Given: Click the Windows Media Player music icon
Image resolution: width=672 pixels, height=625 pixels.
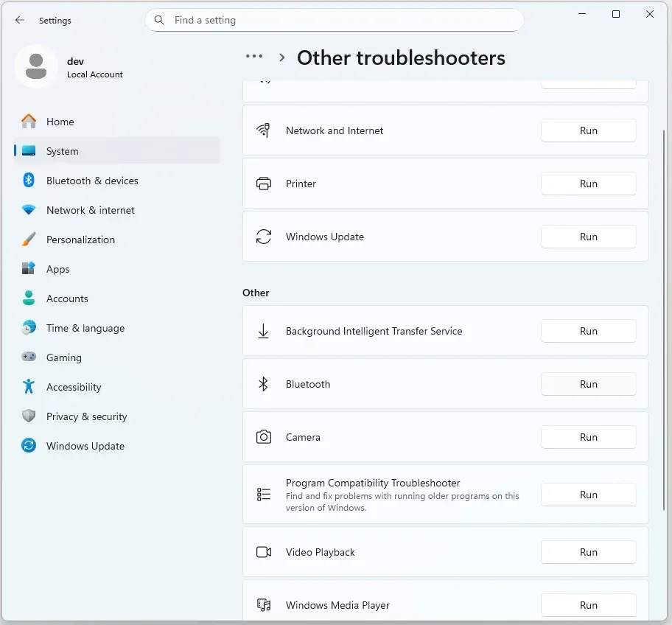Looking at the screenshot, I should click(264, 605).
